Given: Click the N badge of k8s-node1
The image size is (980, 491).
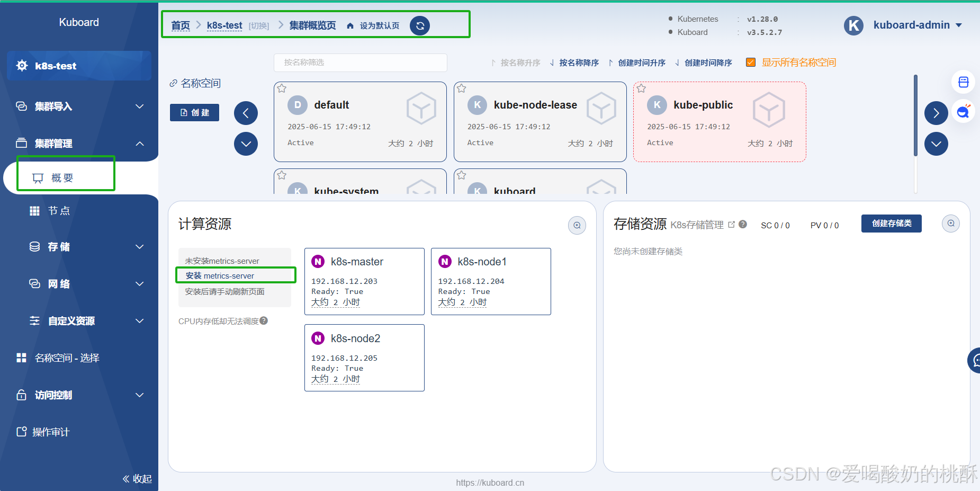Looking at the screenshot, I should [x=445, y=262].
